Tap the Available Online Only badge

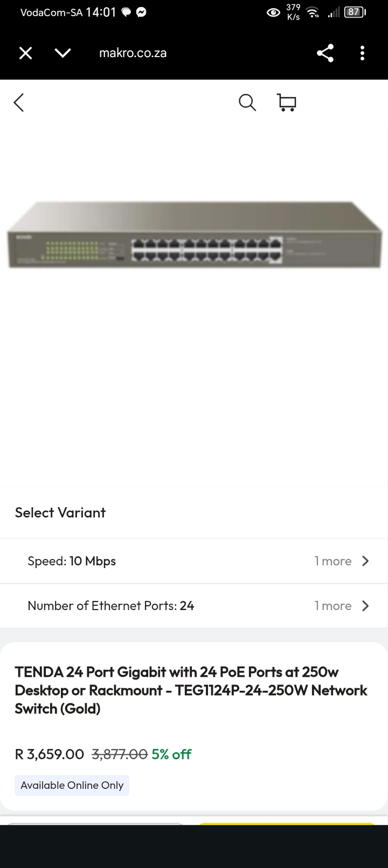(72, 785)
